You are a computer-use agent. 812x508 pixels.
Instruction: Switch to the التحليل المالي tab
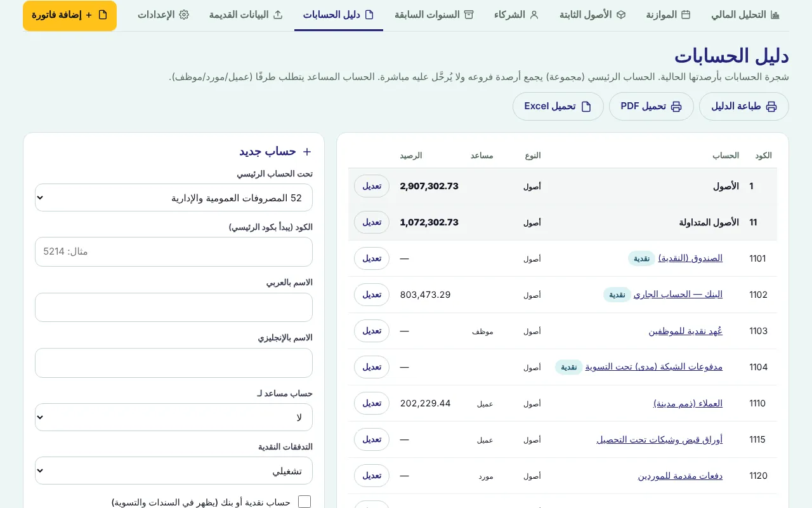745,15
